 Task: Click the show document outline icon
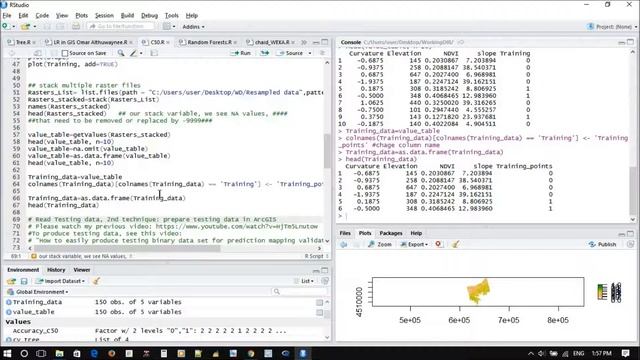pos(322,53)
